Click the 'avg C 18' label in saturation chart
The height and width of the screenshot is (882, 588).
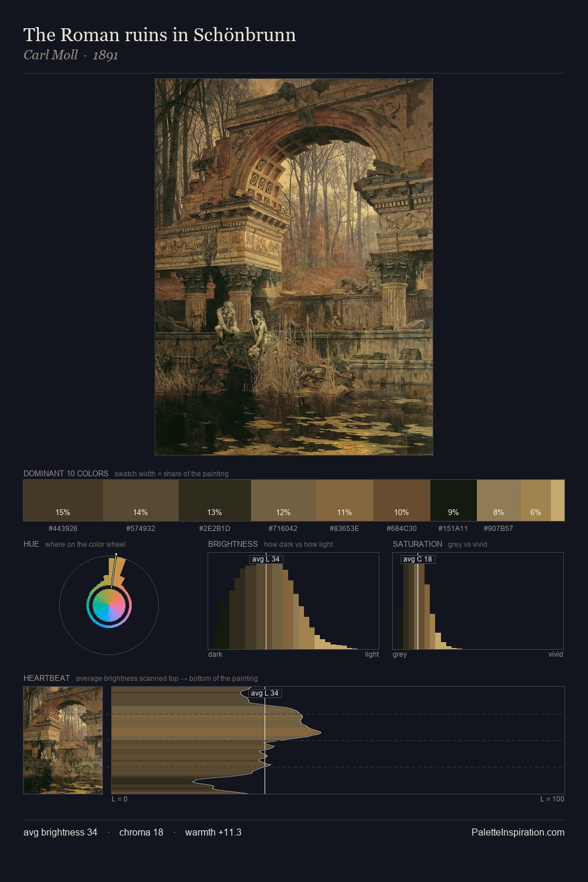417,559
